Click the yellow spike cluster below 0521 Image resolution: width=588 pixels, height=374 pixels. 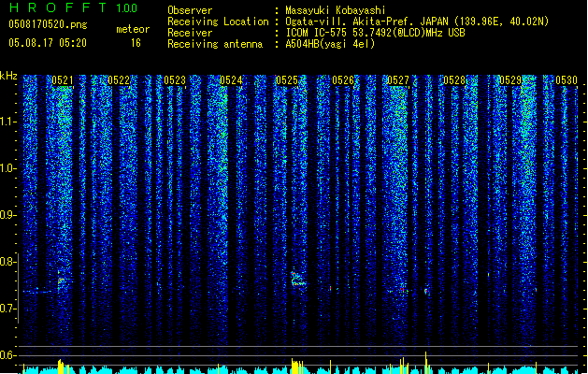tap(61, 367)
